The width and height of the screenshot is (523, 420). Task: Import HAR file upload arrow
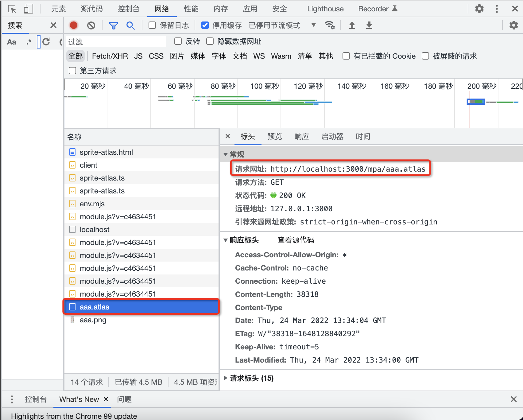tap(352, 25)
